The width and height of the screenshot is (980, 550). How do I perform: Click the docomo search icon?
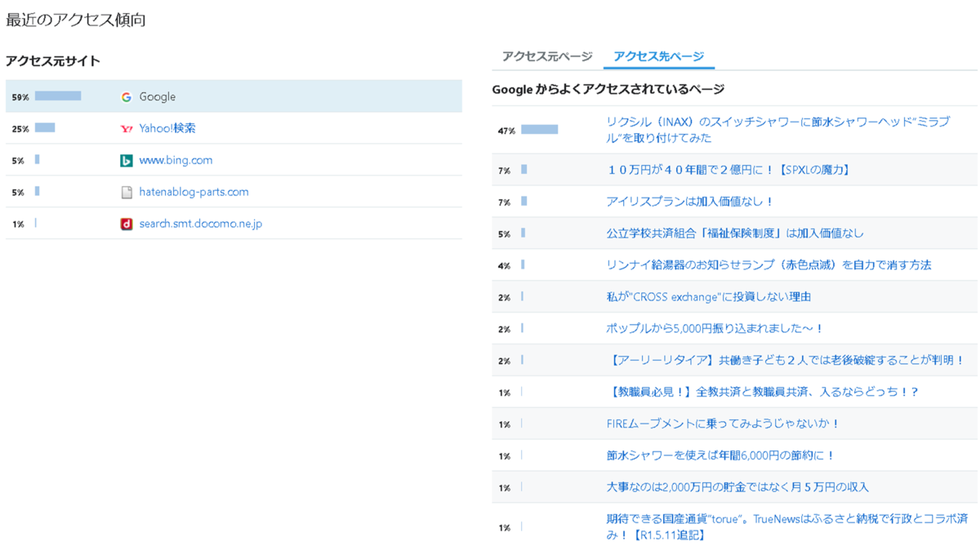(x=127, y=224)
